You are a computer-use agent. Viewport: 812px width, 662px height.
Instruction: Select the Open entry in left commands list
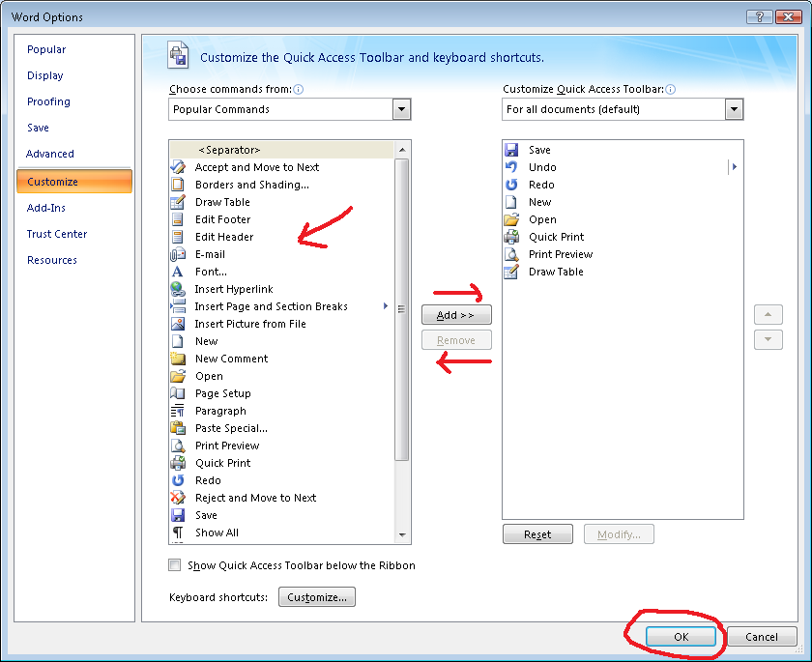[281, 376]
